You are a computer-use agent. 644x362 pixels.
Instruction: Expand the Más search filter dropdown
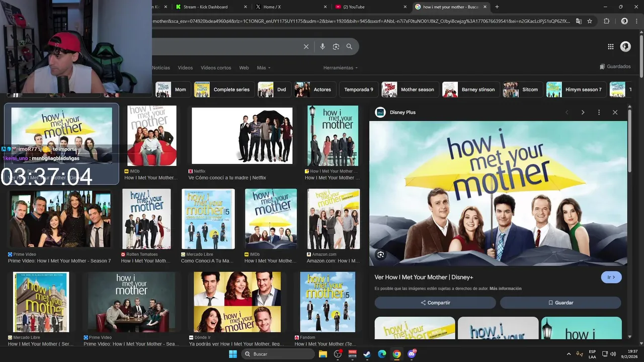pyautogui.click(x=264, y=68)
